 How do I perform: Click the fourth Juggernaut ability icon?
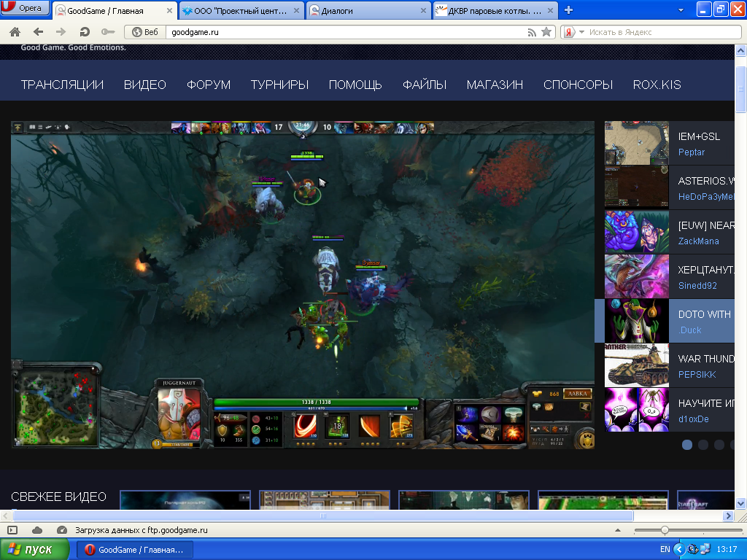tap(401, 426)
